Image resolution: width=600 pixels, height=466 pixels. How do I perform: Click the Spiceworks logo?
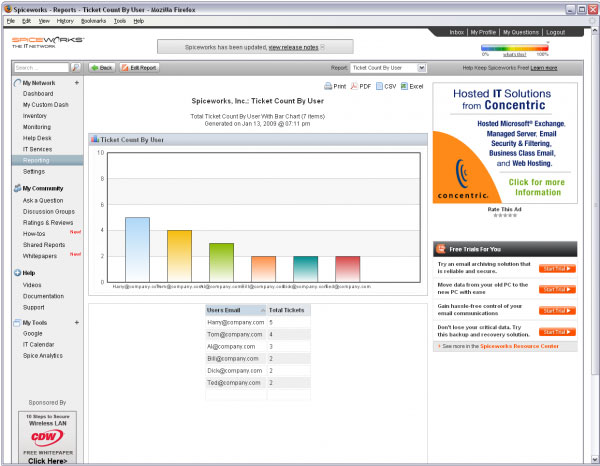[47, 42]
